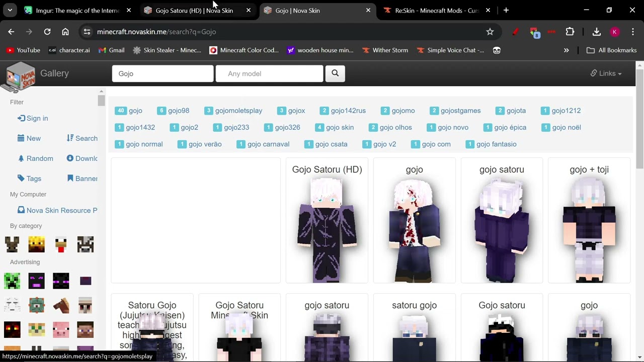
Task: Select the Steve face icon
Action: click(85, 330)
